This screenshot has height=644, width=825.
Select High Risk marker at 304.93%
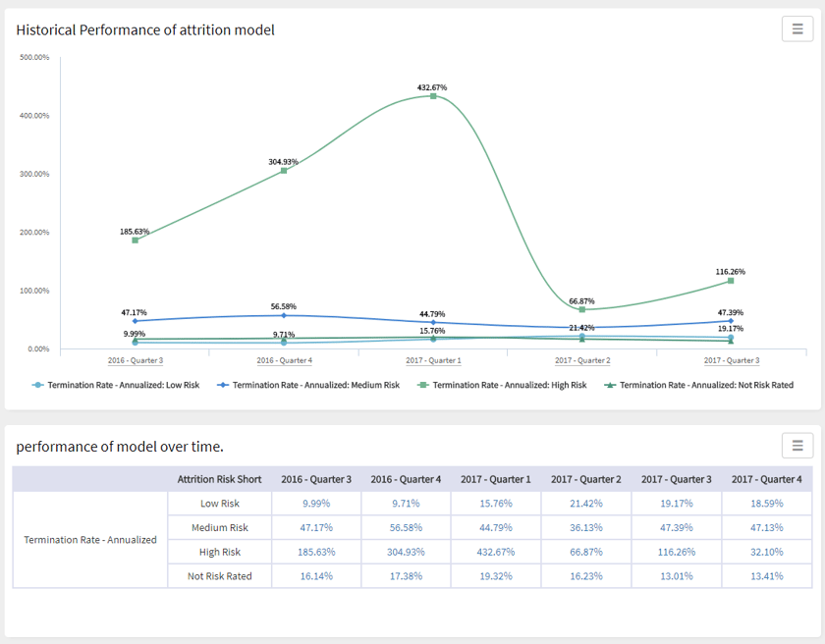click(x=284, y=171)
